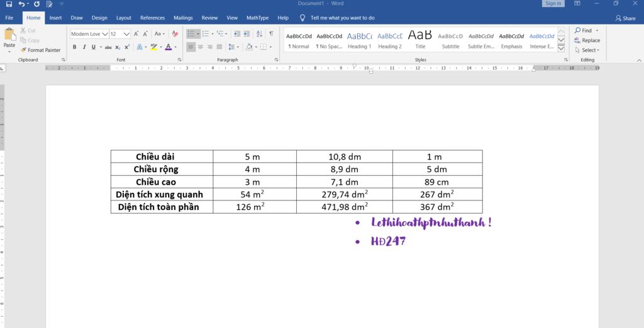Open the font size dropdown
This screenshot has height=328, width=644.
coord(127,34)
